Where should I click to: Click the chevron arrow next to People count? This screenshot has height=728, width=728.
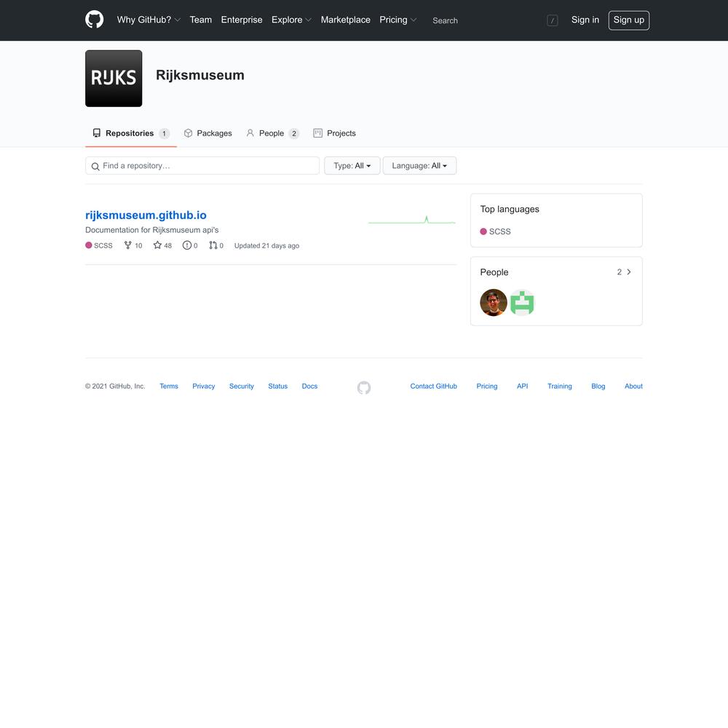pos(629,272)
